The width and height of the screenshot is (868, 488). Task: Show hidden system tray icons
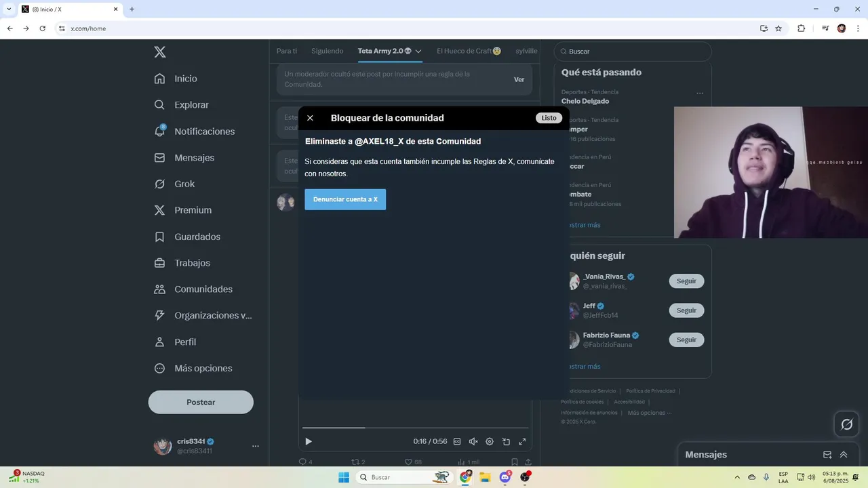737,477
